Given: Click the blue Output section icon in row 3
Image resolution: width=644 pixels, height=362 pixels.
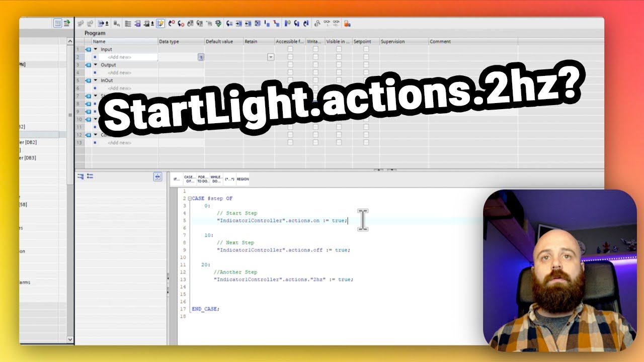Looking at the screenshot, I should point(88,65).
